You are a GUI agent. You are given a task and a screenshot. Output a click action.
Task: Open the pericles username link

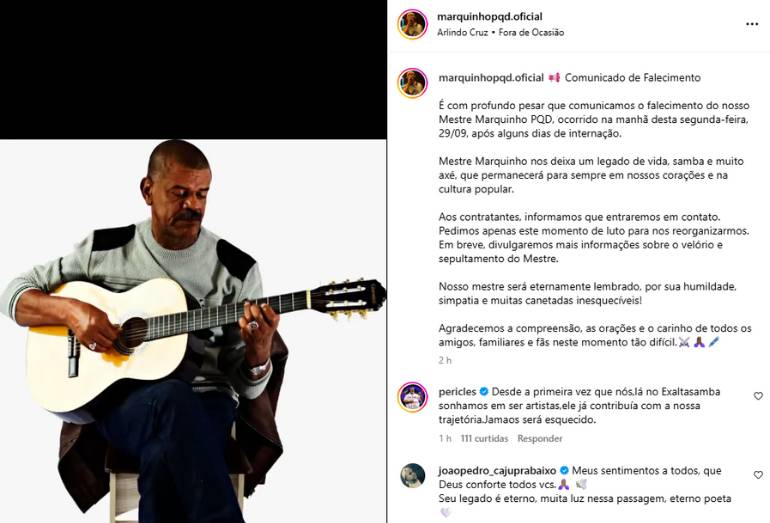(x=458, y=392)
